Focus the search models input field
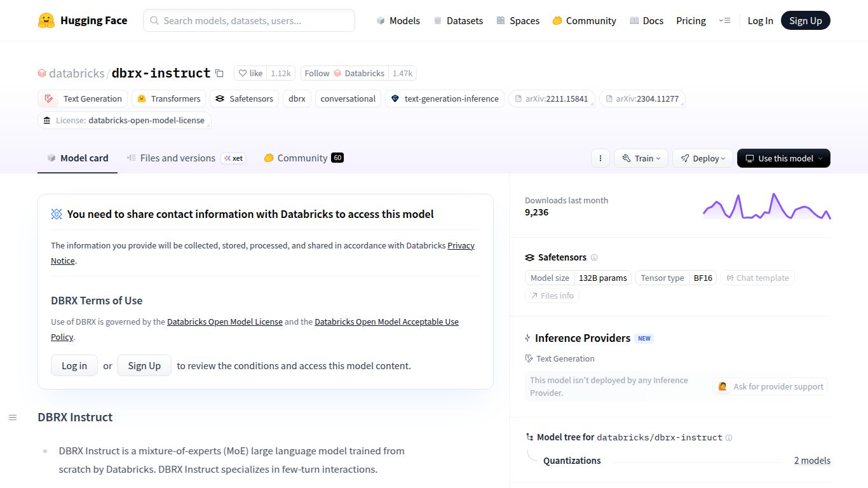Image resolution: width=868 pixels, height=488 pixels. tap(249, 20)
